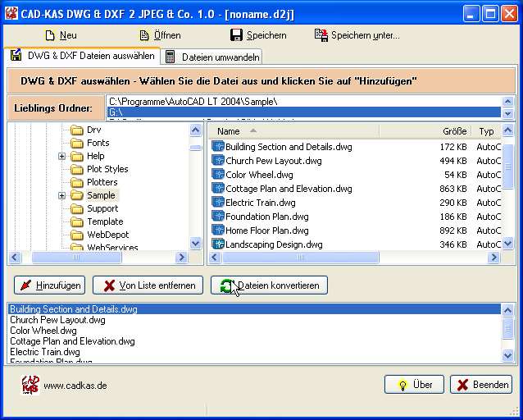Select the Plotters folder icon
This screenshot has height=420, width=523.
[77, 182]
